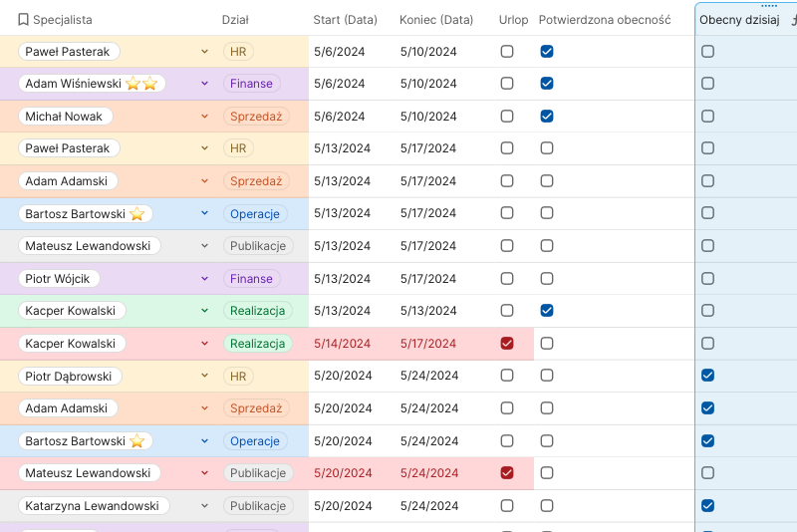
Task: Open the Adam Wiśniewski specialist chip
Action: click(x=75, y=84)
